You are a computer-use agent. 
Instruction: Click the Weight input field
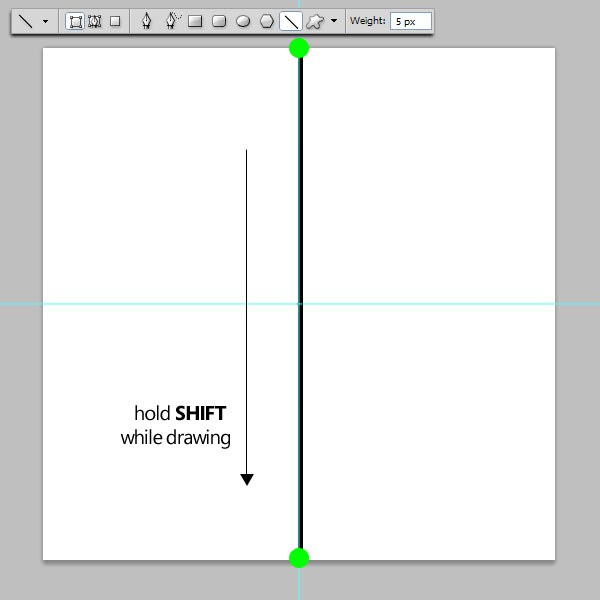pos(411,21)
